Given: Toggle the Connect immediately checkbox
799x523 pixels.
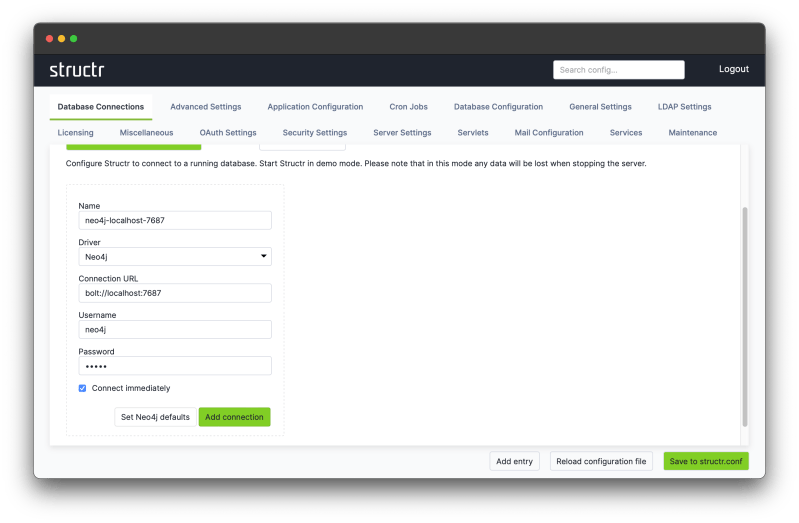Looking at the screenshot, I should click(x=83, y=388).
